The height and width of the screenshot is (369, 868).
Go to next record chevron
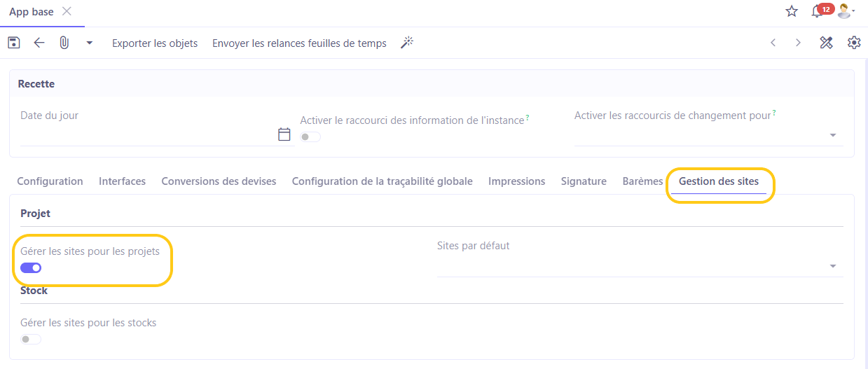(x=798, y=43)
